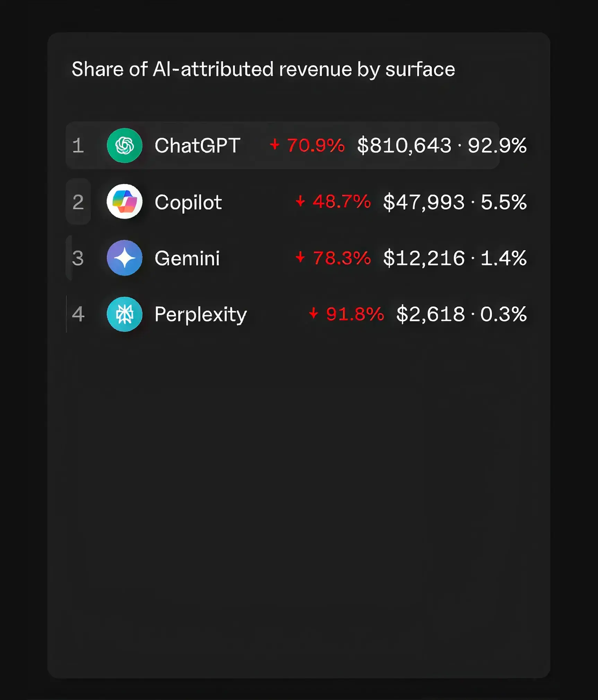Click the red arrow beside 70.9%
Viewport: 598px width, 700px height.
tap(275, 144)
